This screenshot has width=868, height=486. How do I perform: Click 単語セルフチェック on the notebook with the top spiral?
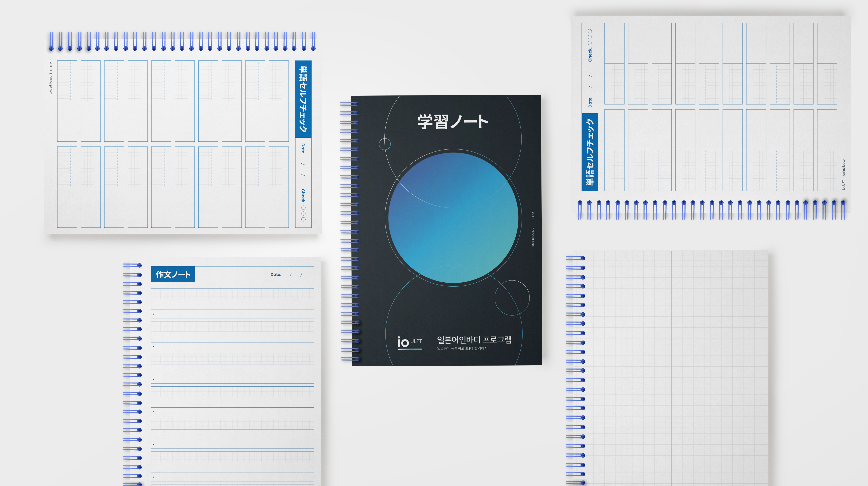[303, 99]
